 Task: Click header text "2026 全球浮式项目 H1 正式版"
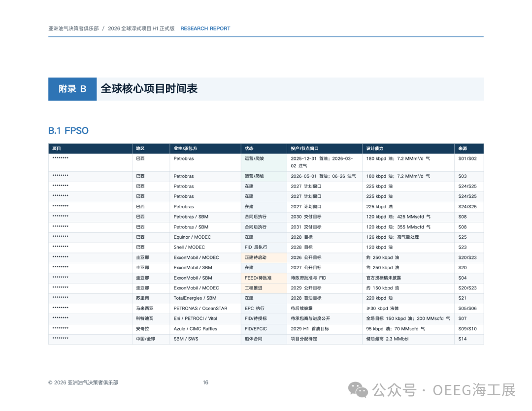pos(141,29)
